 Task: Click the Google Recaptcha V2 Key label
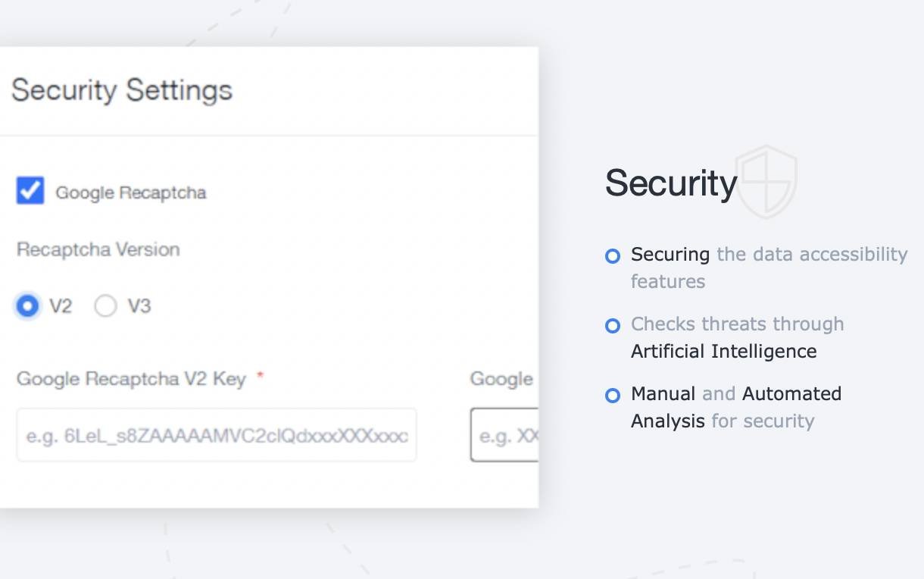pyautogui.click(x=131, y=379)
